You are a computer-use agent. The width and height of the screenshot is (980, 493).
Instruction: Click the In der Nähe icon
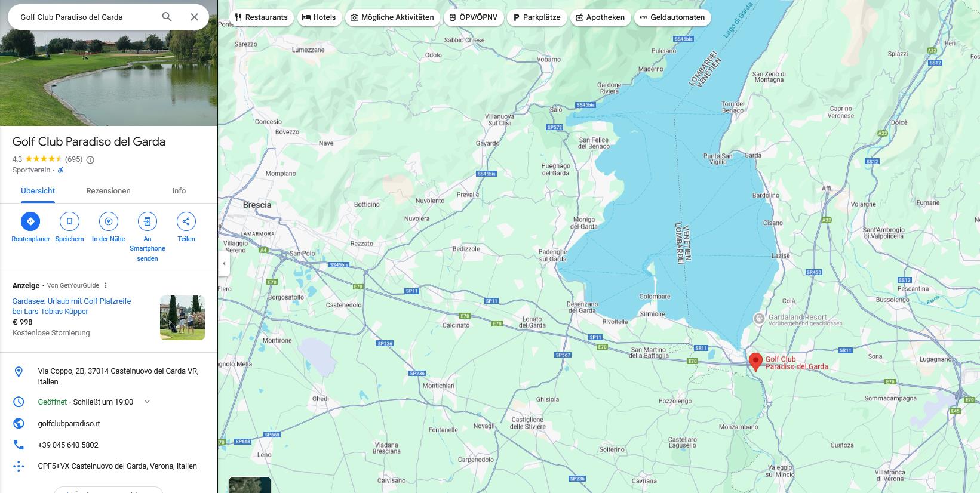coord(109,221)
